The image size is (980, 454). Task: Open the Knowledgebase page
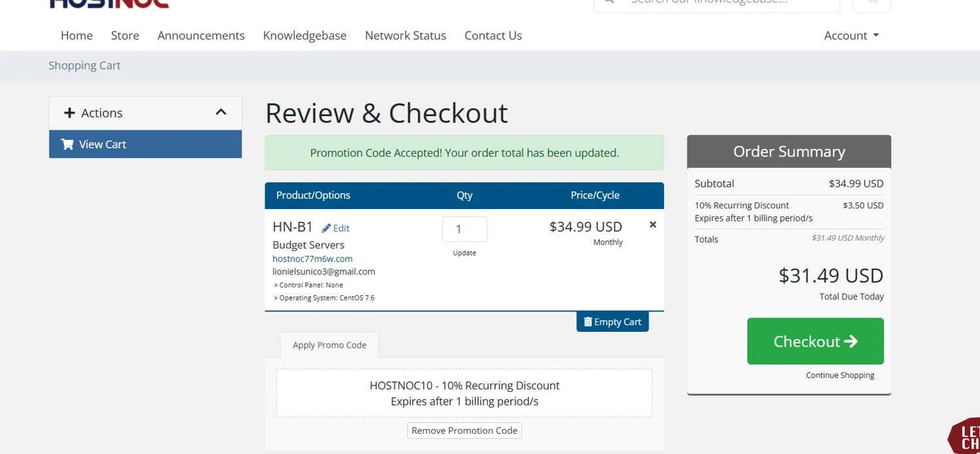click(304, 35)
